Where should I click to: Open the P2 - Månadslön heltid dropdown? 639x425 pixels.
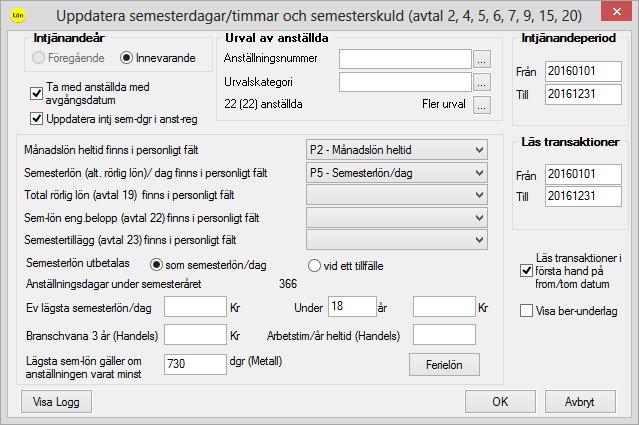tap(397, 150)
